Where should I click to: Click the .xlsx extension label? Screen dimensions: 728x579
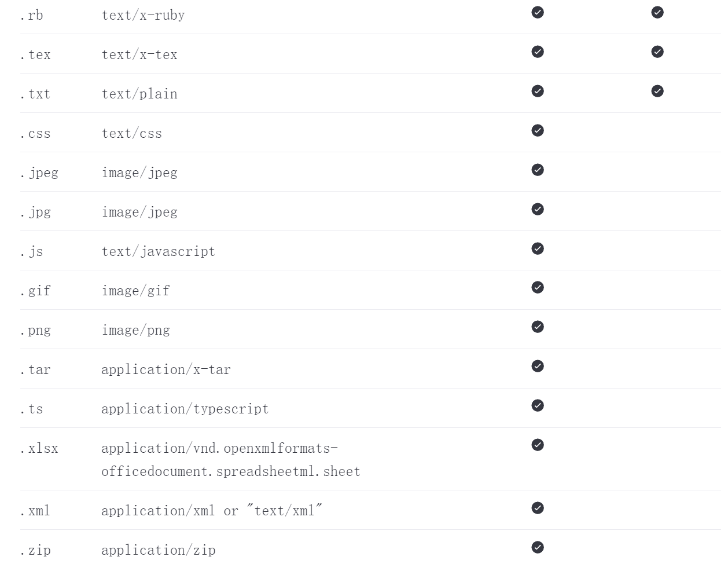click(x=39, y=448)
